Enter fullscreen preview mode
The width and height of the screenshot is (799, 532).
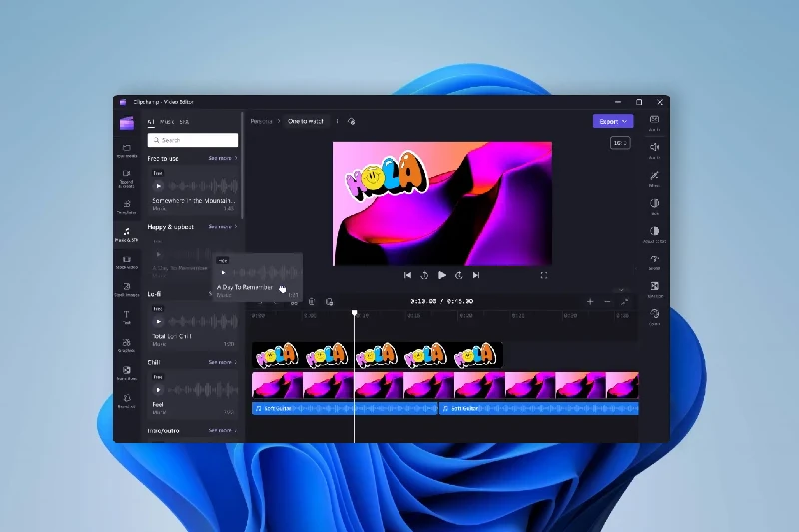543,275
